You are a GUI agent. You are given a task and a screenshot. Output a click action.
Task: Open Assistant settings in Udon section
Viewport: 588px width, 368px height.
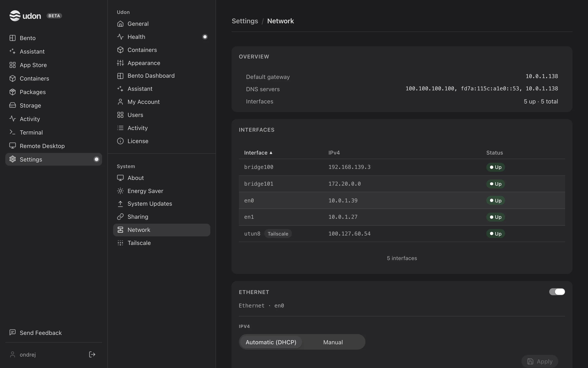tap(161, 89)
